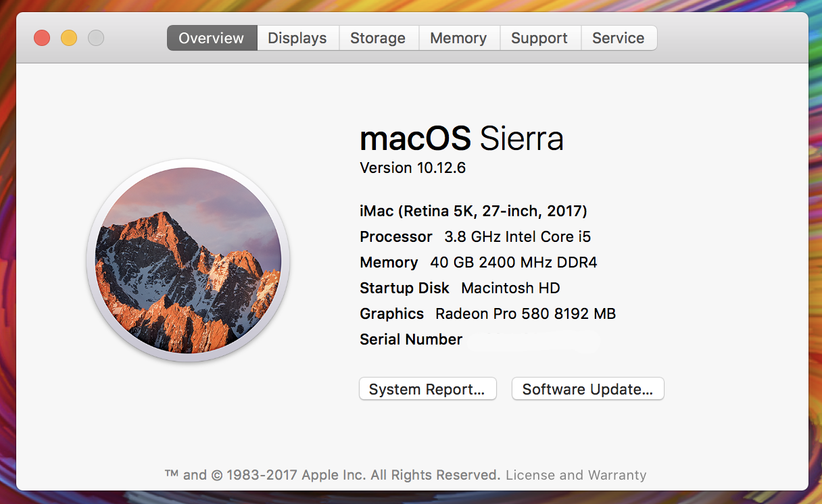This screenshot has width=822, height=504.
Task: Click the System Report... button
Action: (x=427, y=389)
